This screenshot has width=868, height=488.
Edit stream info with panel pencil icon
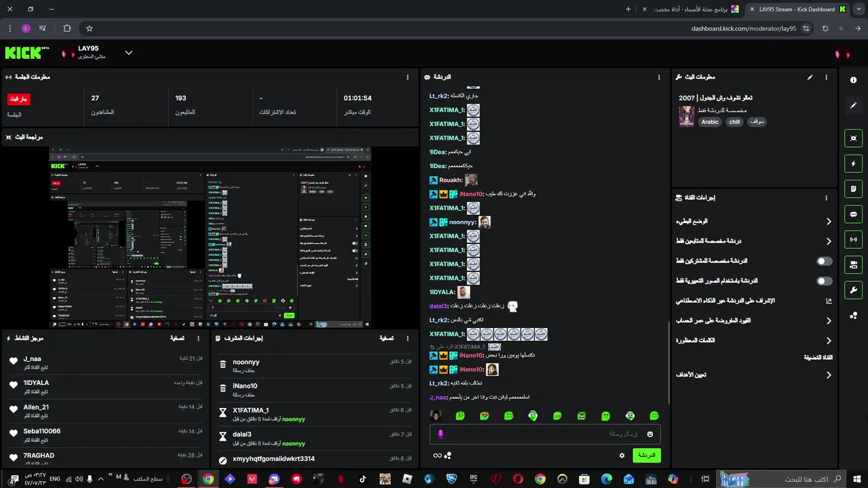(x=810, y=77)
